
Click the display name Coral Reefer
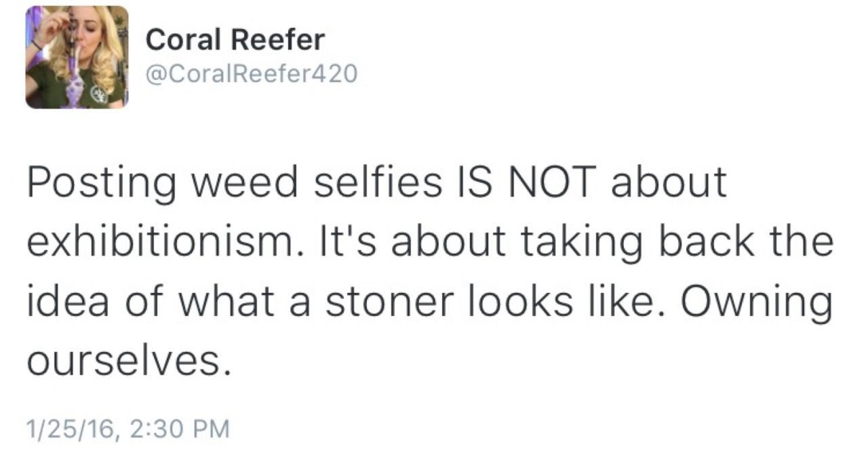(235, 41)
